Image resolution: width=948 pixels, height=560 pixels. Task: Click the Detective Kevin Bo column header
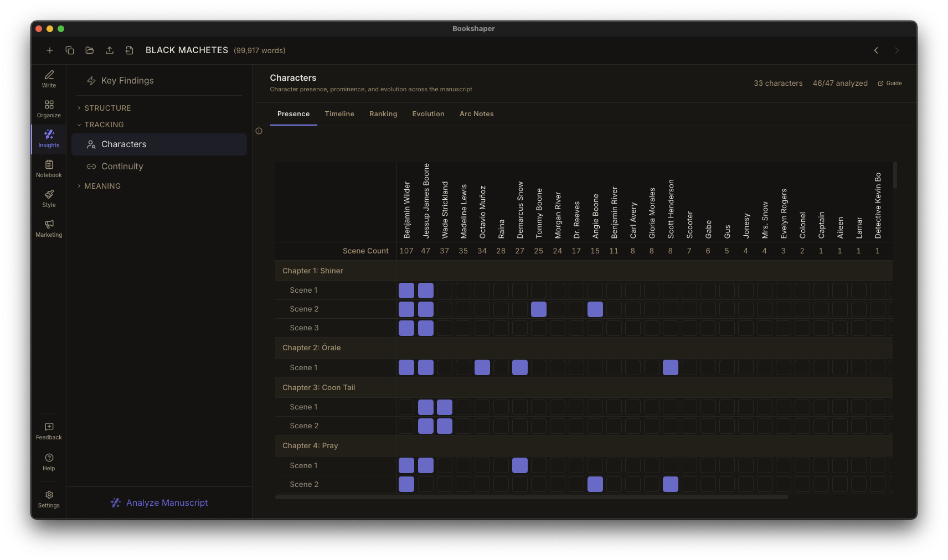click(x=878, y=206)
